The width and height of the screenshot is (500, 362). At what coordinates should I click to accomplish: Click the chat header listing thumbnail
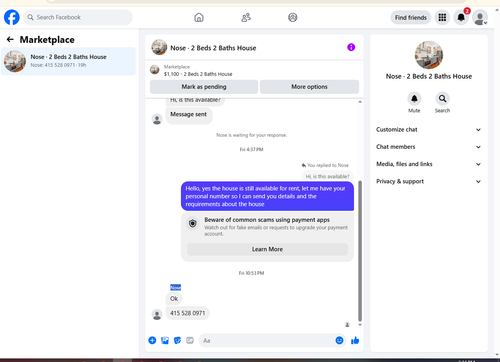tap(159, 47)
